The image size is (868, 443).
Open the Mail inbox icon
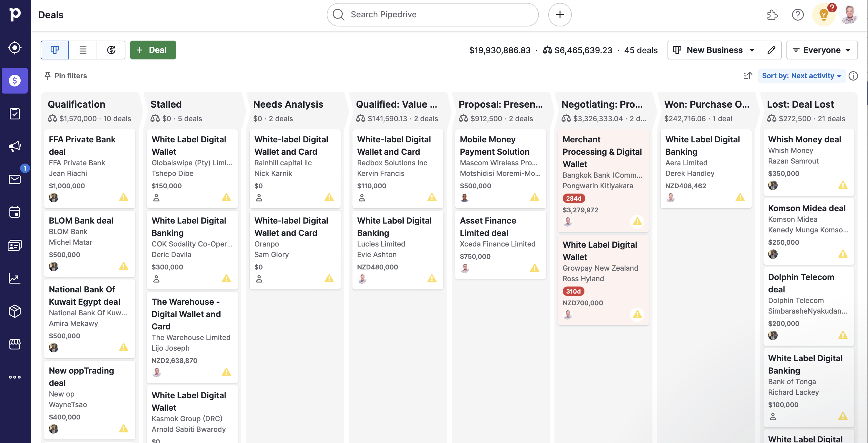(x=15, y=179)
